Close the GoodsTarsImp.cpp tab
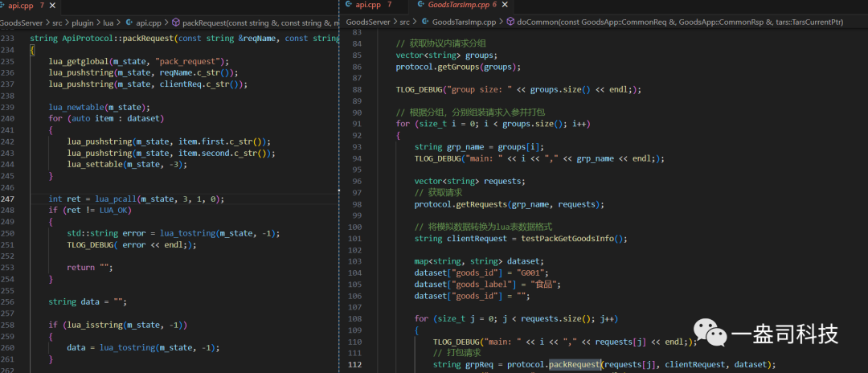The height and width of the screenshot is (373, 868). (x=506, y=5)
